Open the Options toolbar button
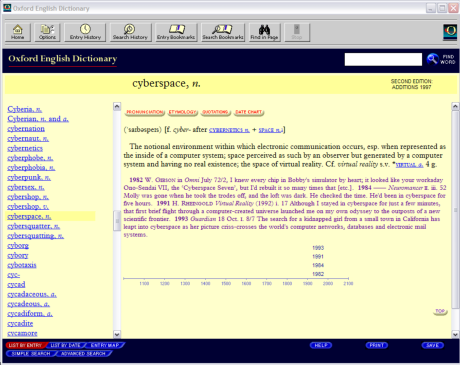This screenshot has height=365, width=460. click(47, 32)
